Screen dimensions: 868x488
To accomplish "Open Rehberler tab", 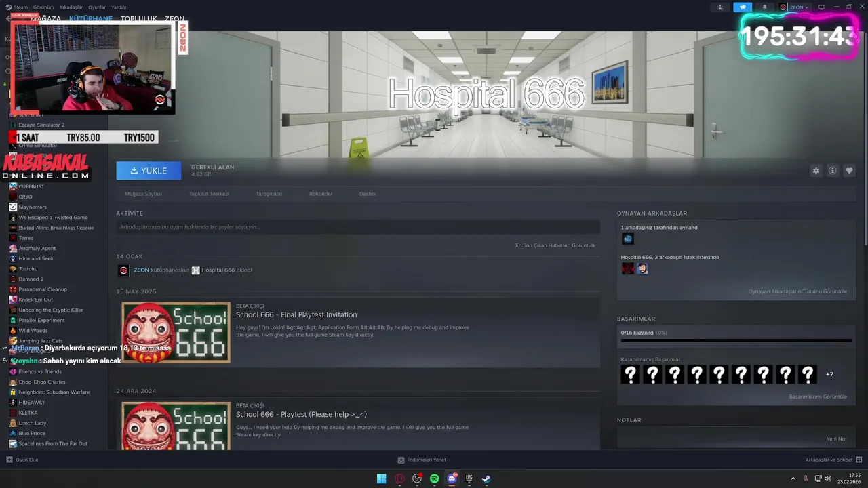I will 321,194.
